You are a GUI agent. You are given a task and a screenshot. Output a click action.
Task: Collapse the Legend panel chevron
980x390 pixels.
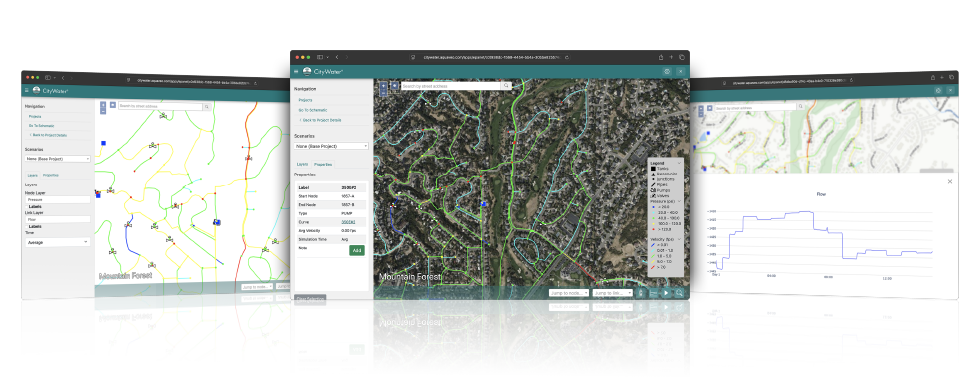click(679, 162)
